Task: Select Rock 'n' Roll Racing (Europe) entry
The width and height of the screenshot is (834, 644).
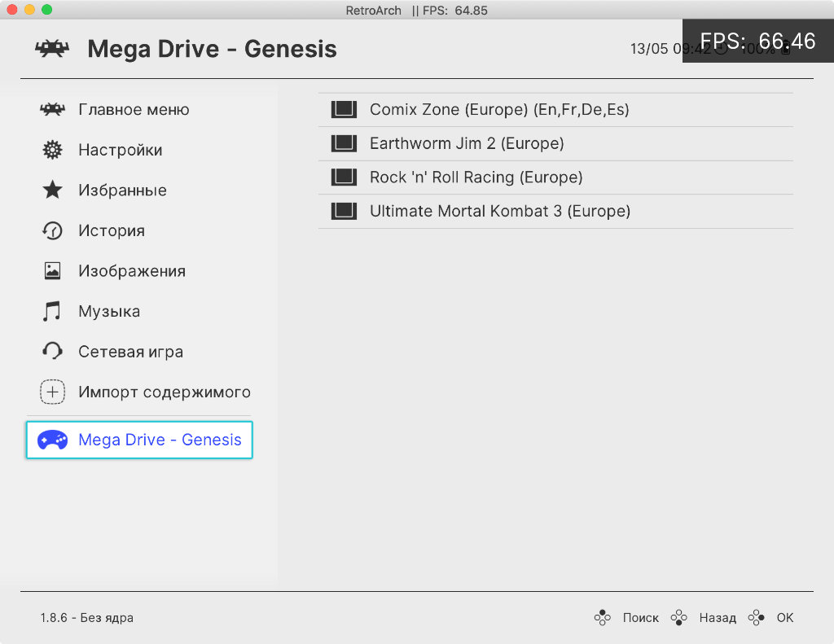Action: (x=476, y=177)
